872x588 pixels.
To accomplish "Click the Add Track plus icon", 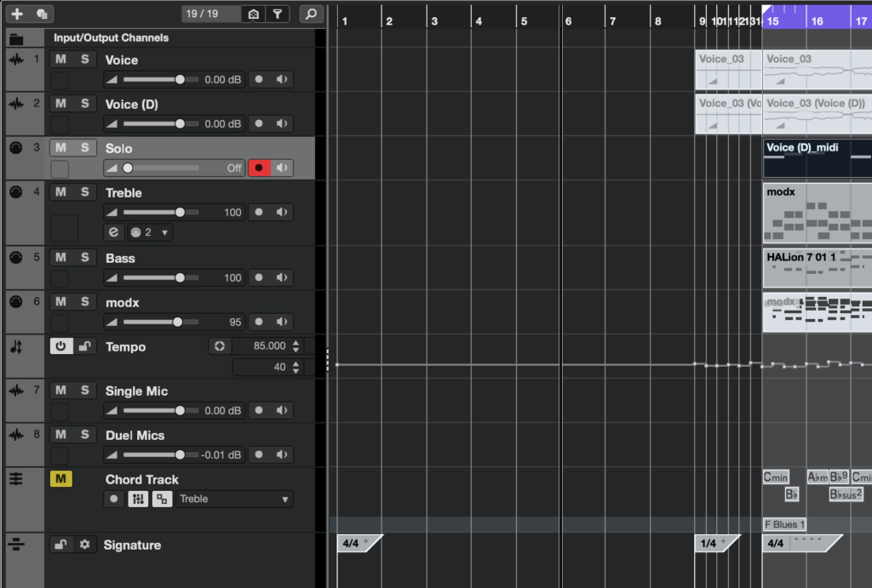I will pyautogui.click(x=17, y=14).
